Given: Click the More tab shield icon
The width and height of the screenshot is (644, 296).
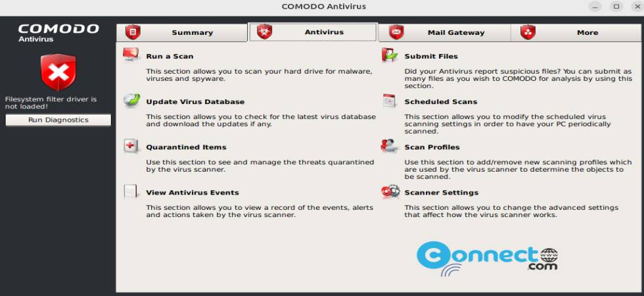Looking at the screenshot, I should [528, 32].
